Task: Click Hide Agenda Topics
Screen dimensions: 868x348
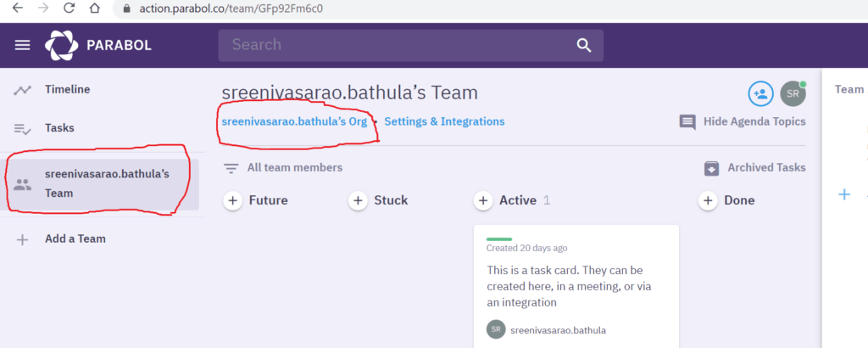Action: pyautogui.click(x=754, y=121)
